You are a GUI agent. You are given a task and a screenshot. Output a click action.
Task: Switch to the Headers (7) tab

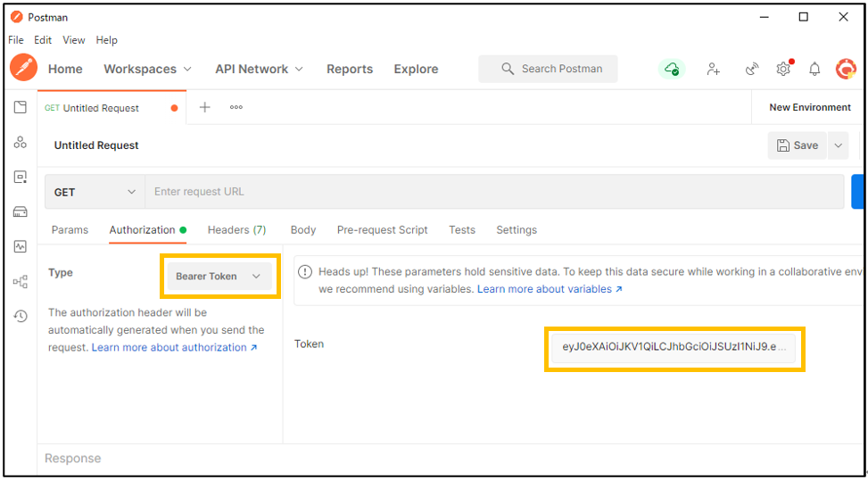coord(237,230)
